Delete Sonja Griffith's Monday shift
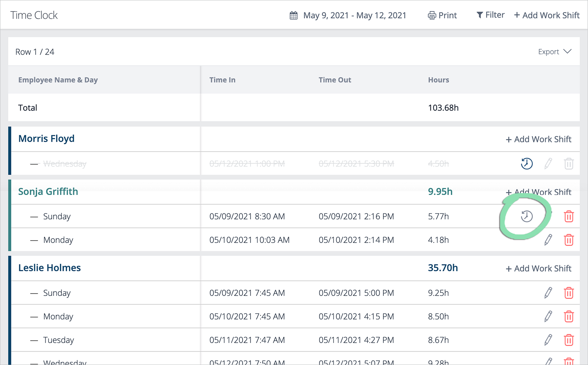 click(569, 240)
